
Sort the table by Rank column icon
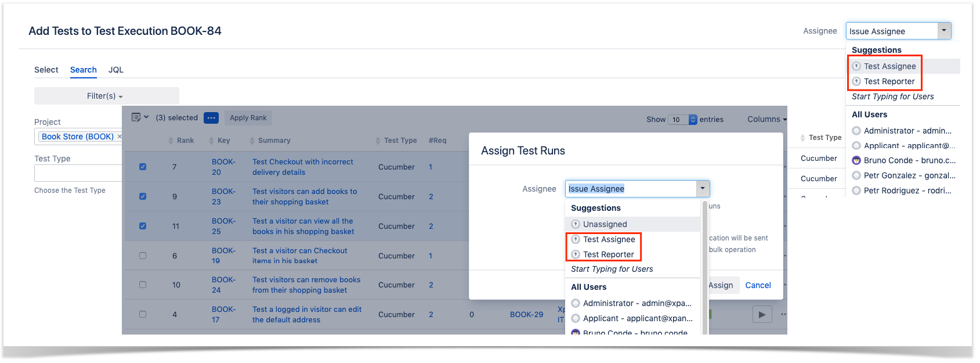point(171,141)
